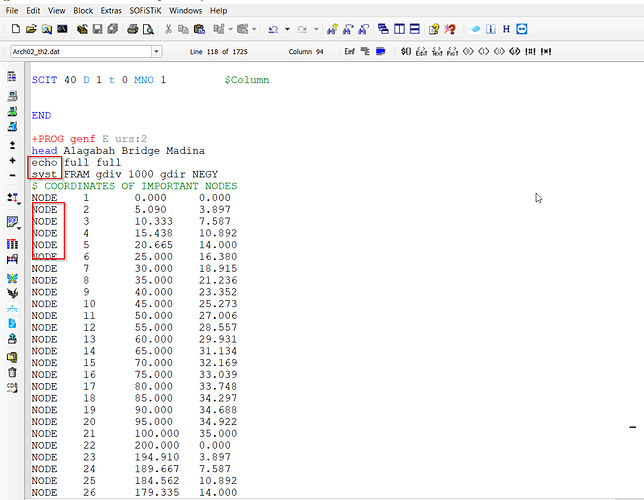The image size is (644, 500).
Task: Click the trash bin icon in left sidebar
Action: (12, 373)
